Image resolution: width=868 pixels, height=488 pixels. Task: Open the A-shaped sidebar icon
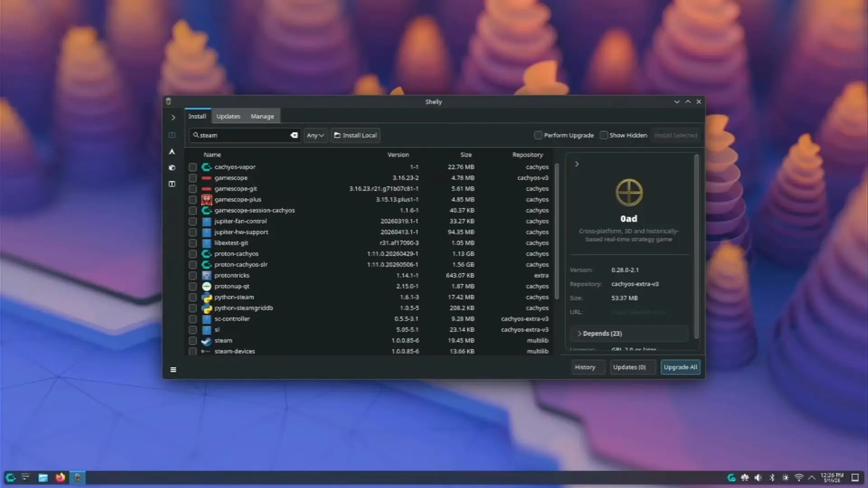coord(172,151)
